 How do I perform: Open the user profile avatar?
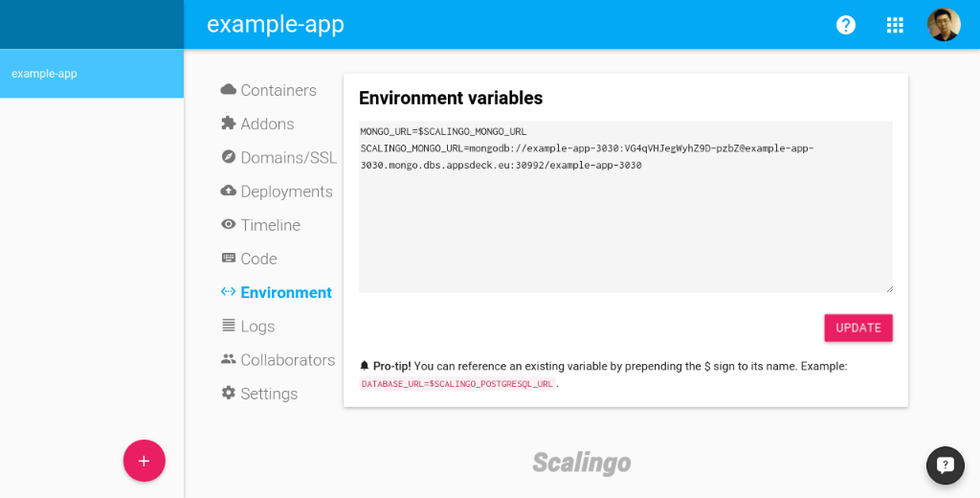pos(943,25)
